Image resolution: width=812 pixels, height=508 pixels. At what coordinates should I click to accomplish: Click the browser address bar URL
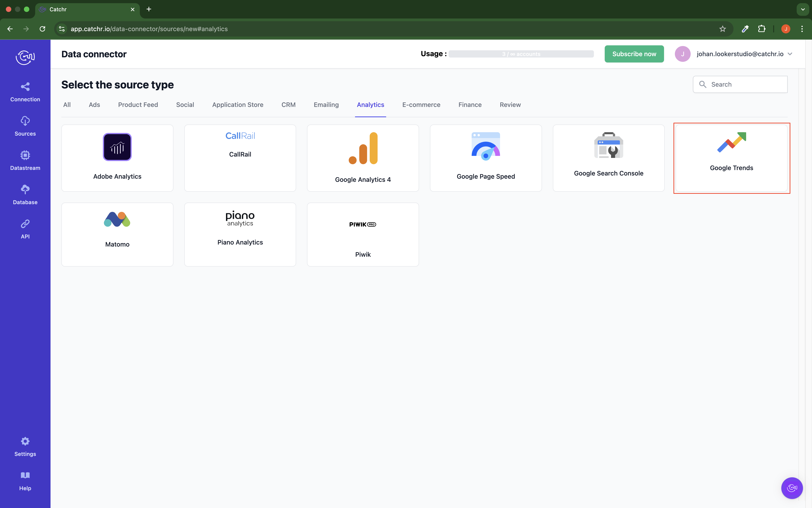tap(149, 29)
